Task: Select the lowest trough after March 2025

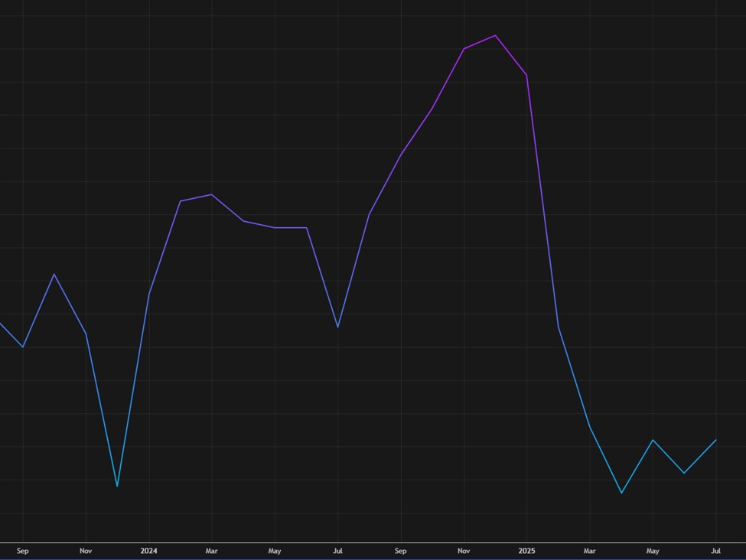Action: (x=621, y=493)
